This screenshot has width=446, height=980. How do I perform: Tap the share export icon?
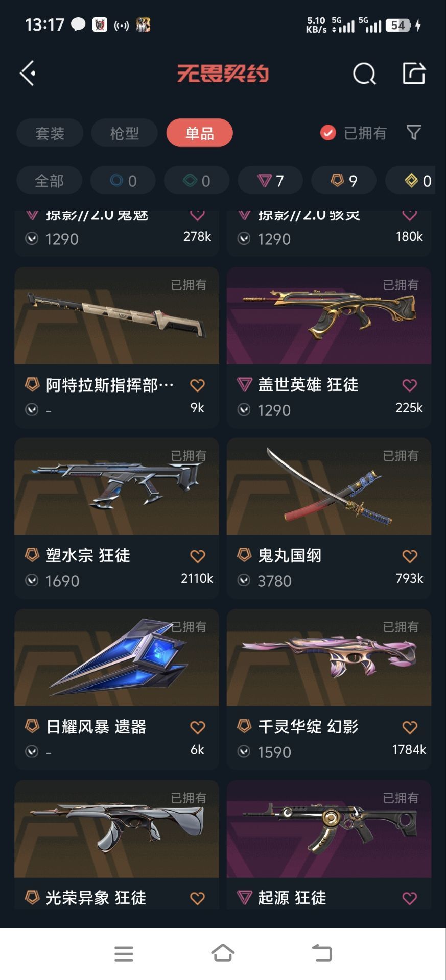[x=414, y=73]
